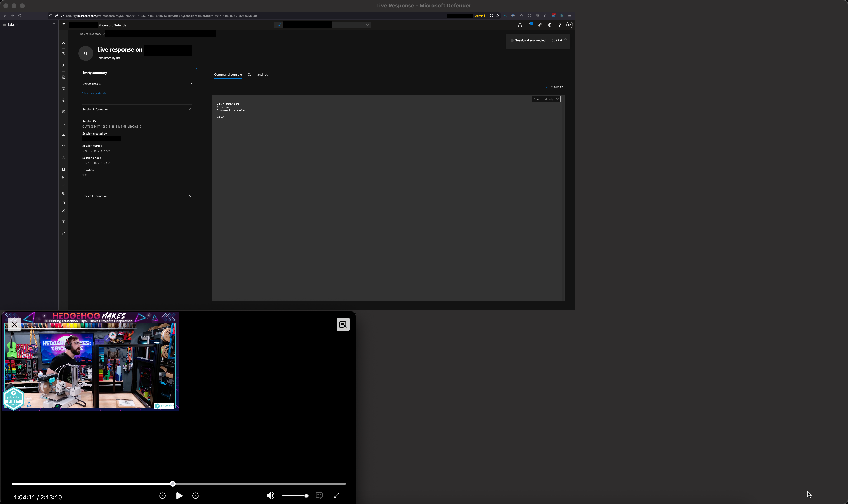Expand the Device Information section
Image resolution: width=848 pixels, height=504 pixels.
tap(190, 196)
